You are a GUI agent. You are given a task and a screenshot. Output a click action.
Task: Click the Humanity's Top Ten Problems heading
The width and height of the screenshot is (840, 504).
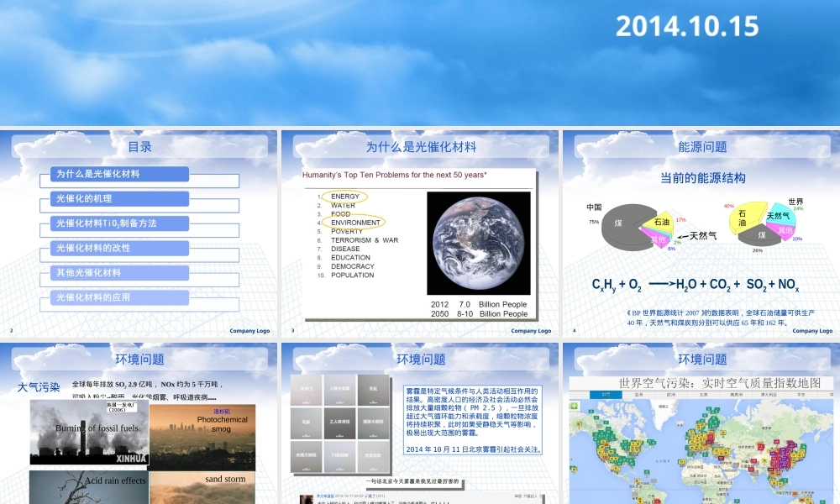(x=394, y=175)
